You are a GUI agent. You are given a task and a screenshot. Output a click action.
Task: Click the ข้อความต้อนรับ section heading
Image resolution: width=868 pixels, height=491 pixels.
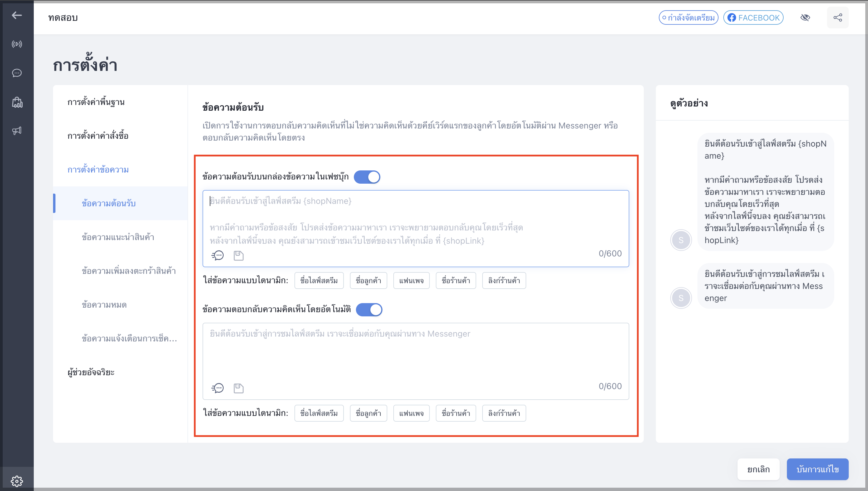tap(233, 108)
